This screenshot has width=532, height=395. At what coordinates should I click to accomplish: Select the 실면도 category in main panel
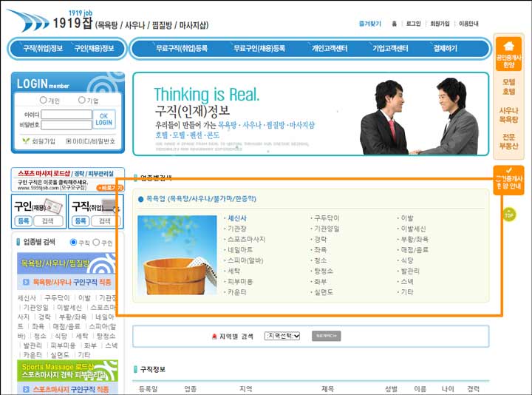click(324, 292)
